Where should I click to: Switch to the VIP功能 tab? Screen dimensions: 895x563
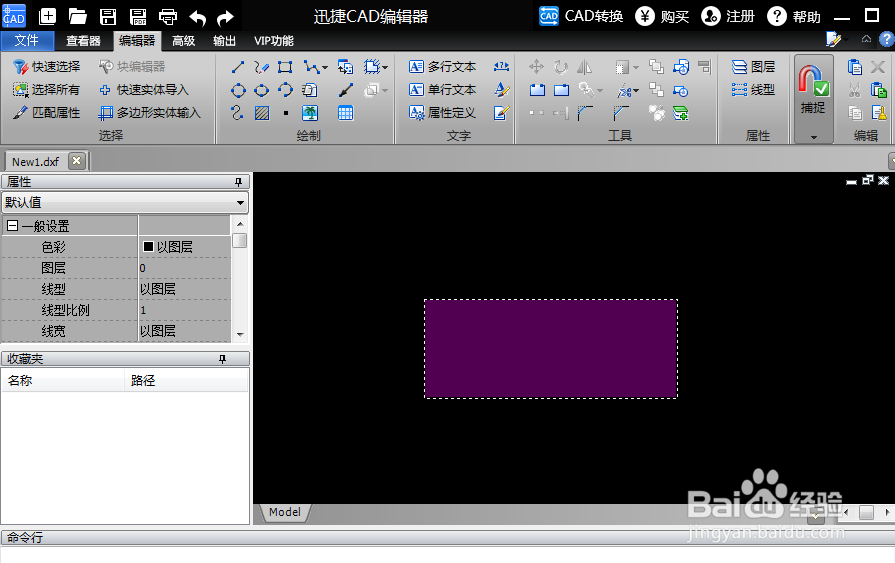click(x=274, y=41)
